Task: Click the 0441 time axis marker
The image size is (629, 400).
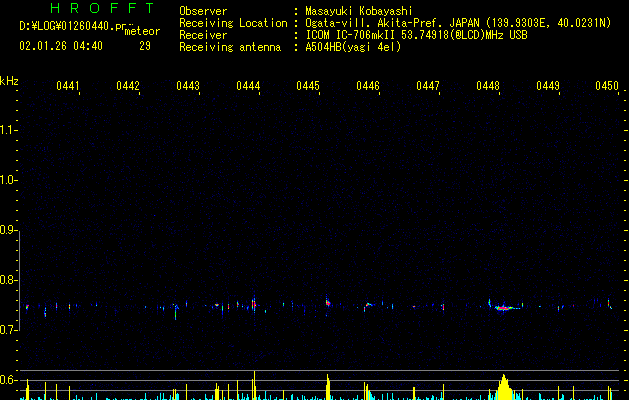Action: pyautogui.click(x=68, y=86)
